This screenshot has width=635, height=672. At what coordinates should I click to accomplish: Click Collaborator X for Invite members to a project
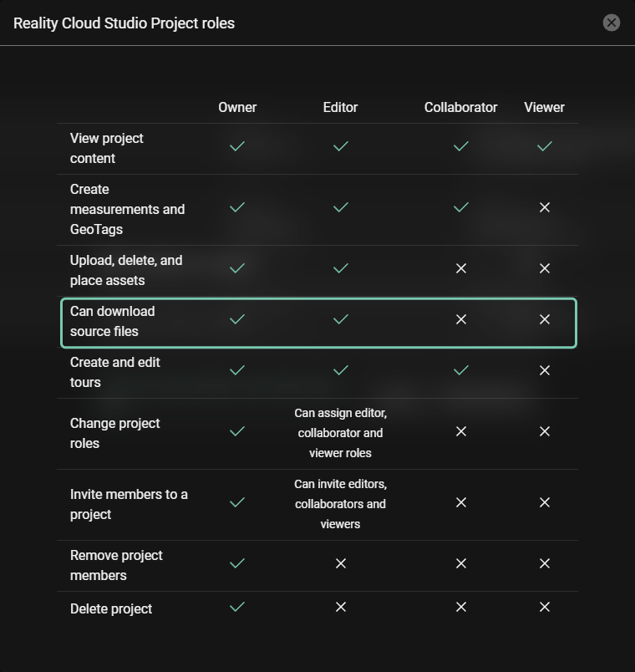(x=460, y=502)
